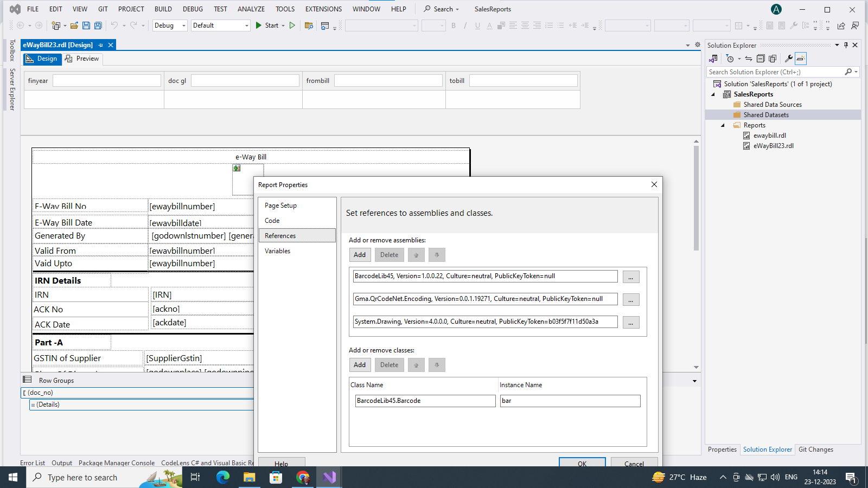This screenshot has width=868, height=488.
Task: Click Show All Files icon in Solution Explorer
Action: (773, 59)
